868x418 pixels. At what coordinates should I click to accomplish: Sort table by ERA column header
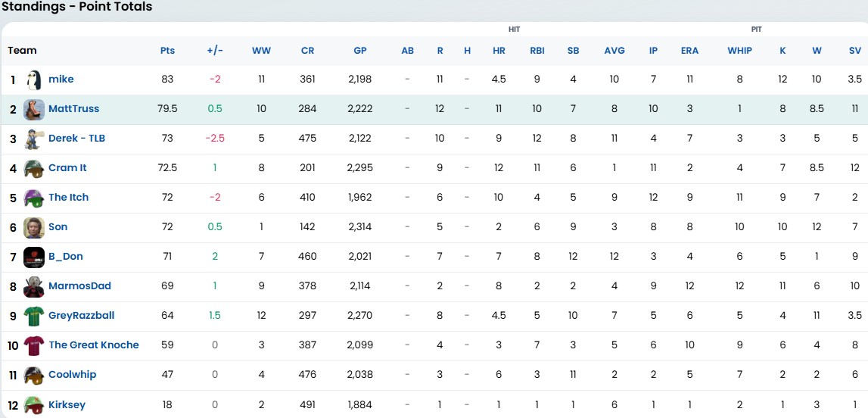(x=689, y=51)
